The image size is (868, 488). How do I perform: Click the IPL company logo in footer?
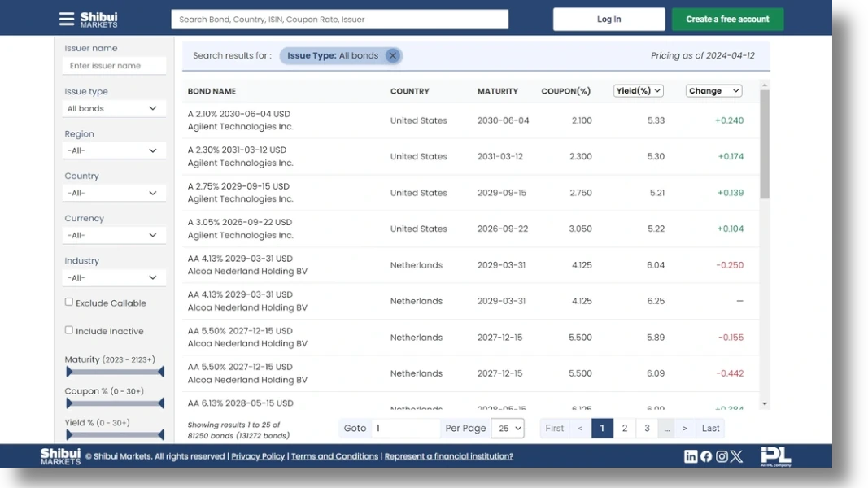coord(775,456)
